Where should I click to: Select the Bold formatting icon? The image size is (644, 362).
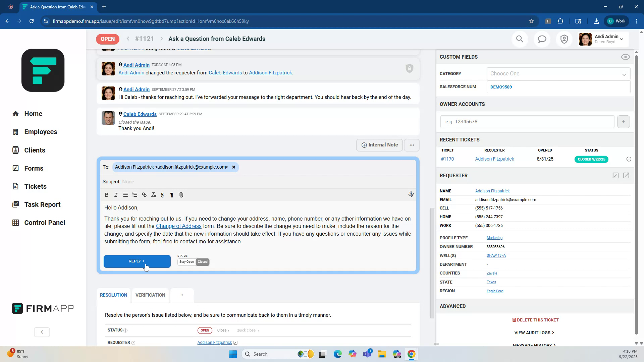click(106, 195)
